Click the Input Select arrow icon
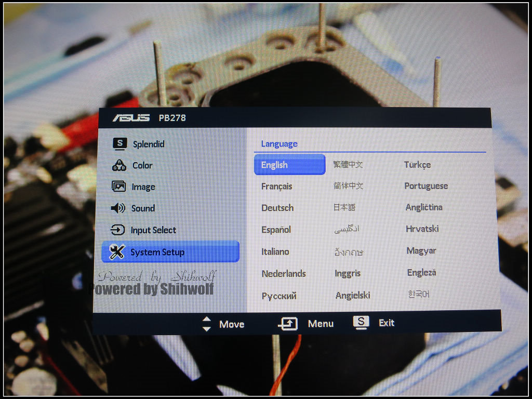This screenshot has height=399, width=532. click(x=118, y=230)
